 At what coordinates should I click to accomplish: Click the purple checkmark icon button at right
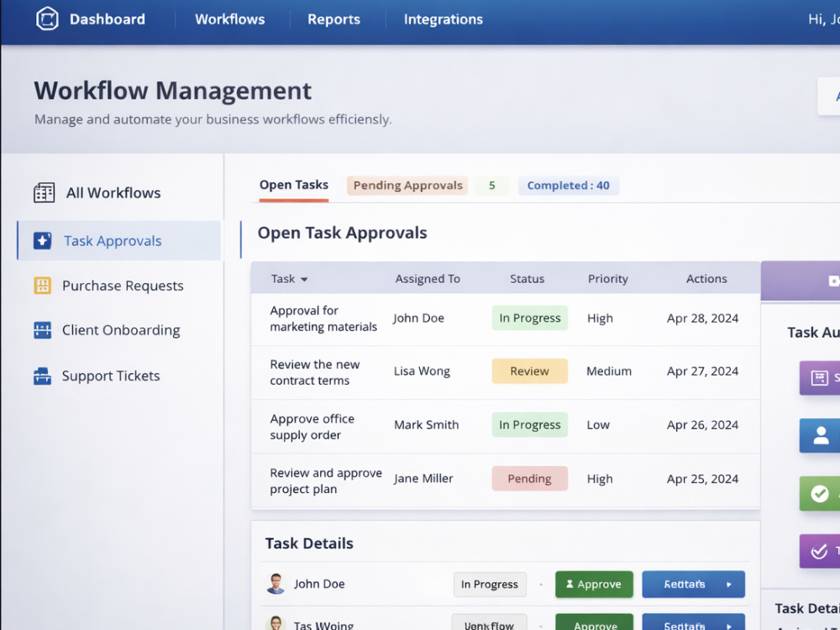click(820, 551)
